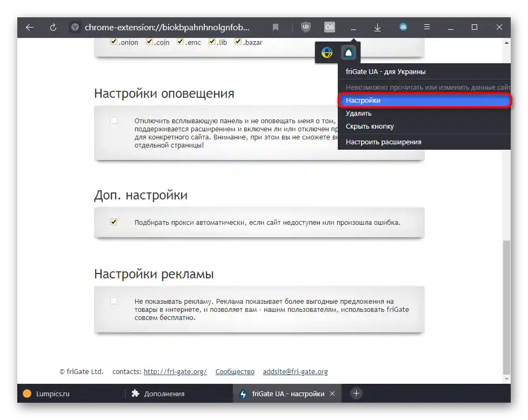Enable the disable popup panel notification checkbox
528x420 pixels.
tap(114, 120)
